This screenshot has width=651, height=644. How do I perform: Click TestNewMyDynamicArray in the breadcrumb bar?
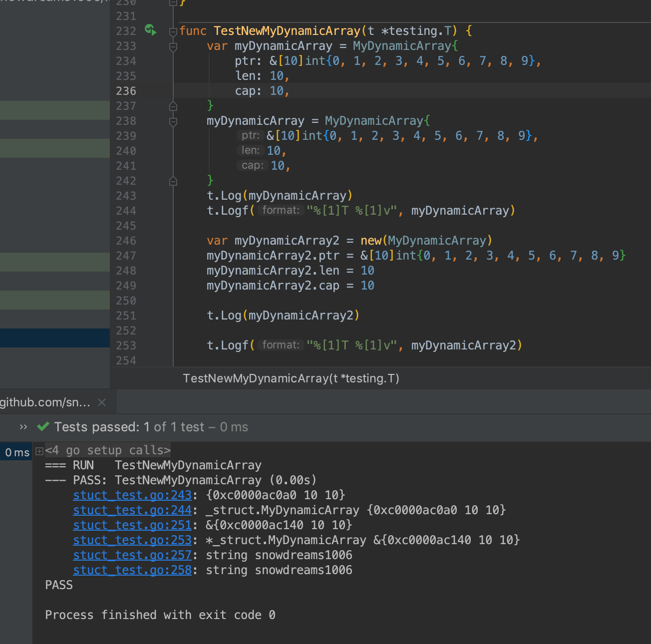[291, 378]
